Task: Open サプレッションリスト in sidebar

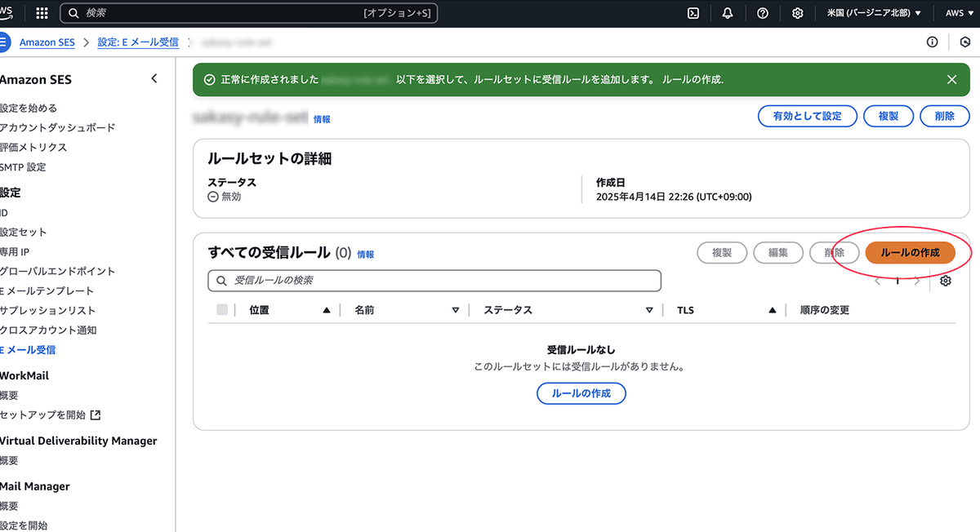Action: (48, 310)
